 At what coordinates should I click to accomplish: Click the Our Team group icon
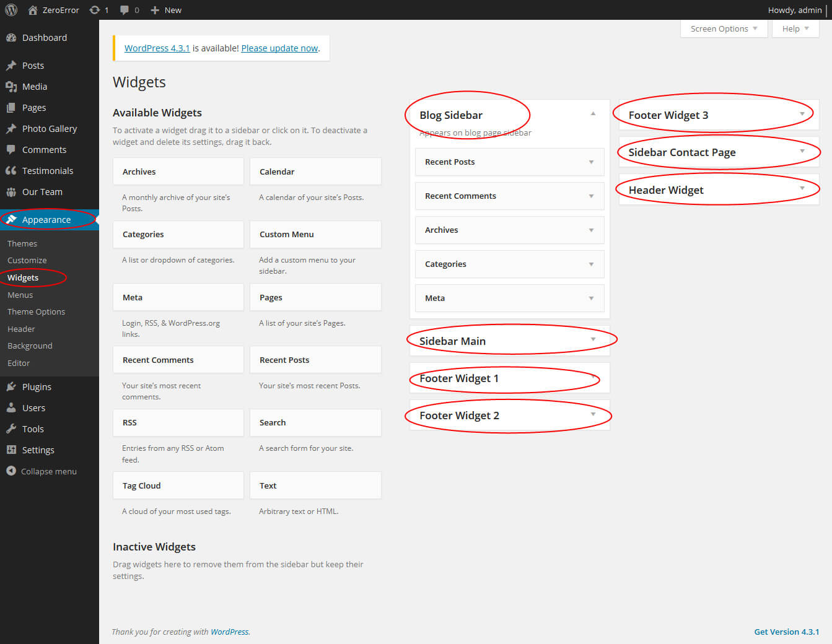(x=11, y=192)
